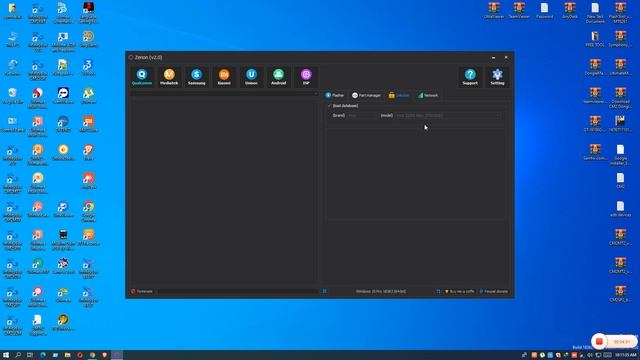Select the Unisoc module icon
Viewport: 640px width, 360px height.
click(251, 77)
